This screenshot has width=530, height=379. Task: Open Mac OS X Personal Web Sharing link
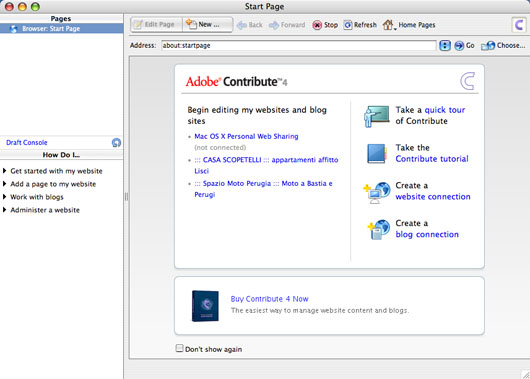point(246,136)
